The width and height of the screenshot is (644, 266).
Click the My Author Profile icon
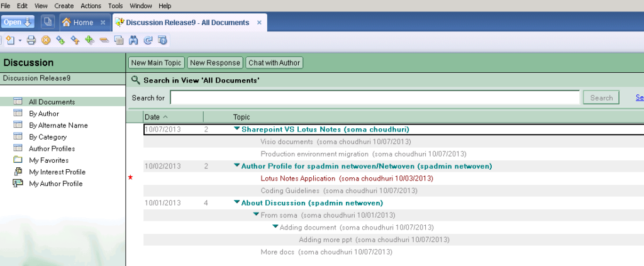click(18, 184)
